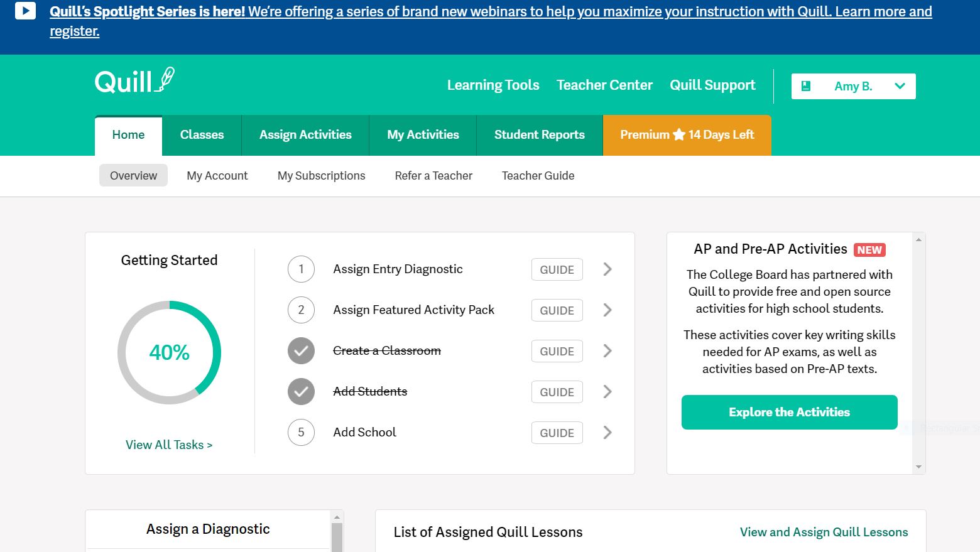Open Refer a Teacher sub-tab

(433, 176)
